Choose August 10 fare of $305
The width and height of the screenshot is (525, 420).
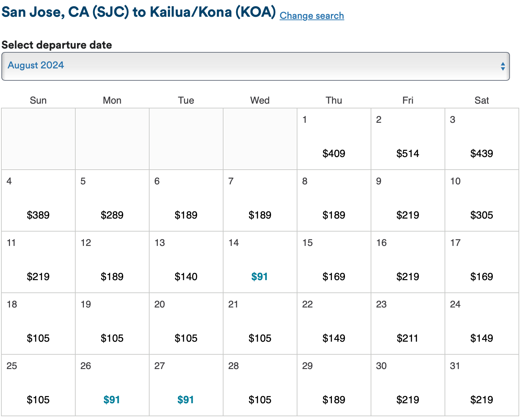click(x=482, y=215)
